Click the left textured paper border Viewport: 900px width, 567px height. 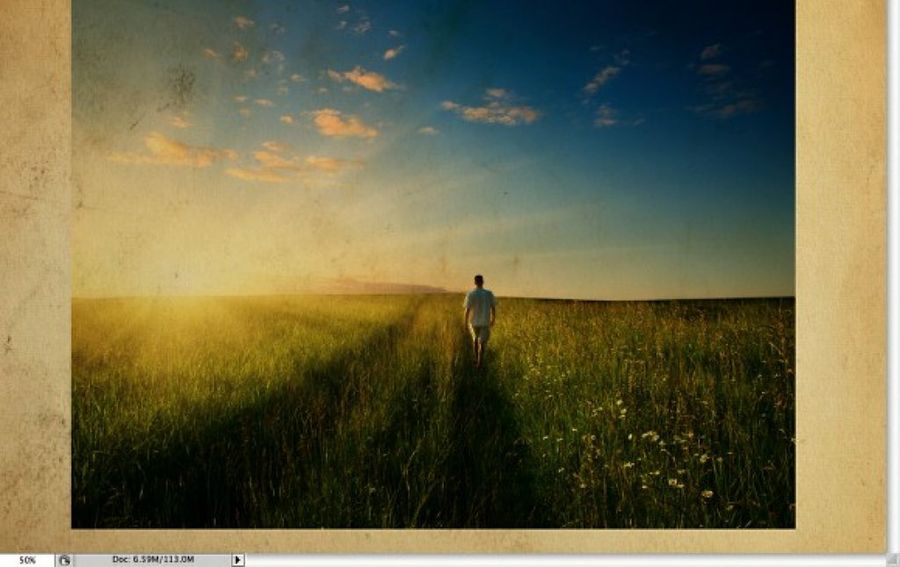[35, 280]
